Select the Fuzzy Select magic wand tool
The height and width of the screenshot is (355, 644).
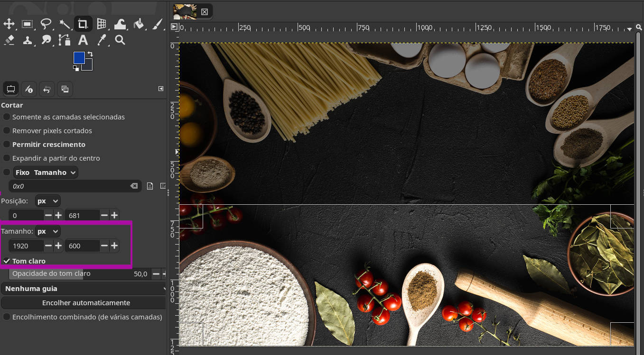click(x=65, y=24)
